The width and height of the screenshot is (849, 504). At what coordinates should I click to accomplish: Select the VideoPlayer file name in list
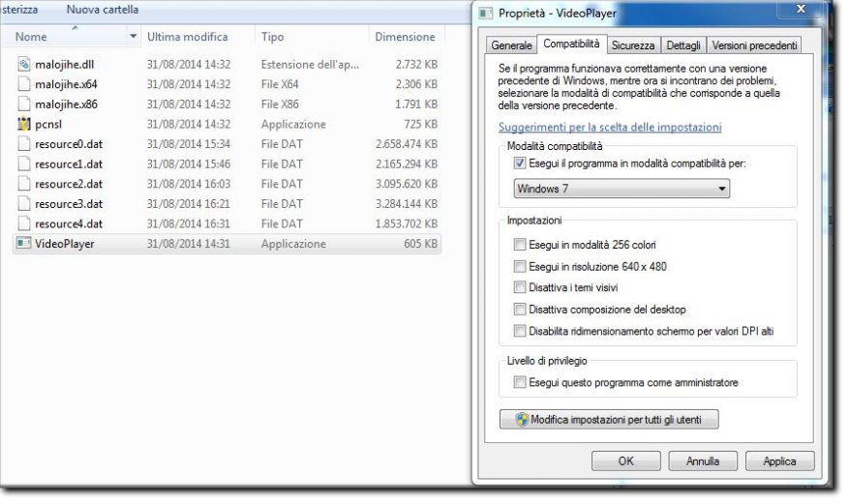tap(65, 245)
